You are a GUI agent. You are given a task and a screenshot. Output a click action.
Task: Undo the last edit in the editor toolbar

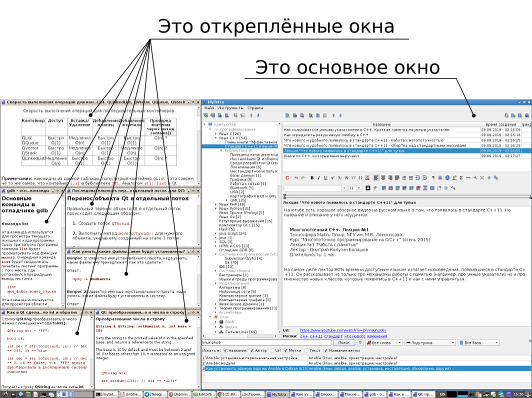pyautogui.click(x=296, y=178)
